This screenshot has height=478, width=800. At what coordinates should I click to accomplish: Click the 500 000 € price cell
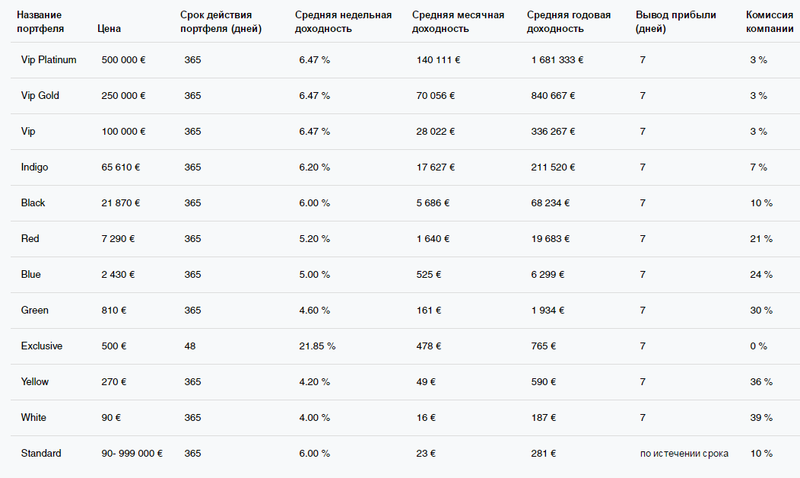[x=126, y=60]
